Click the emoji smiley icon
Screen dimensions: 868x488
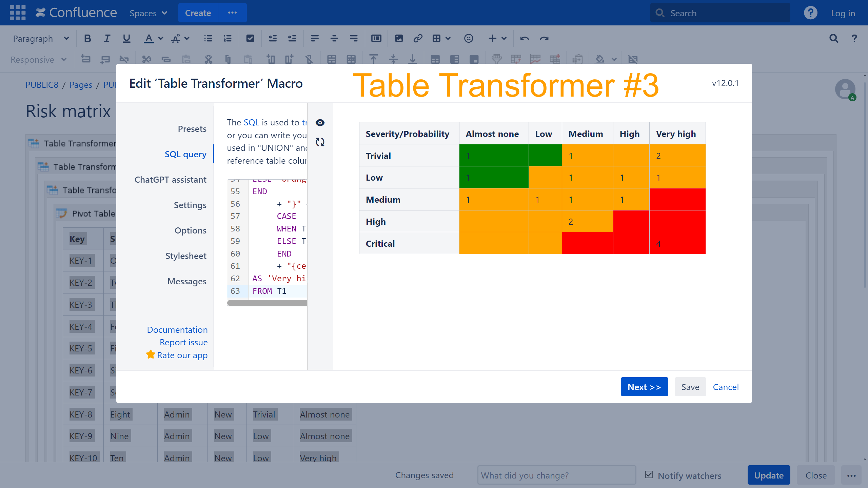468,39
